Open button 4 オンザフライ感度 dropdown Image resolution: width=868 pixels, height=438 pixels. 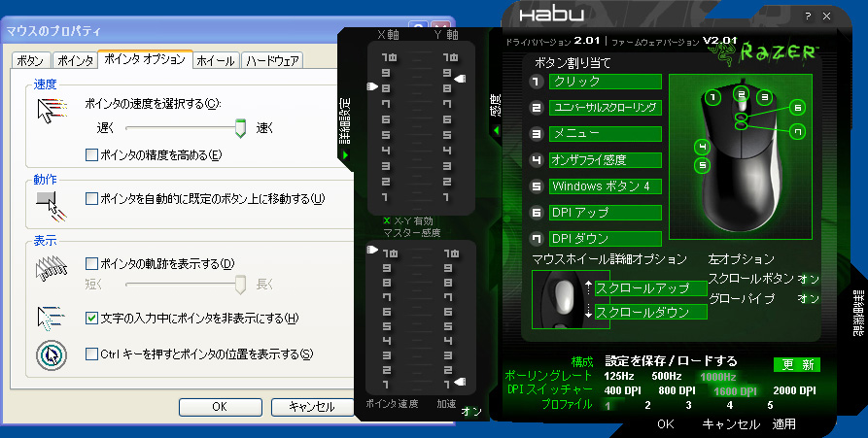coord(605,160)
